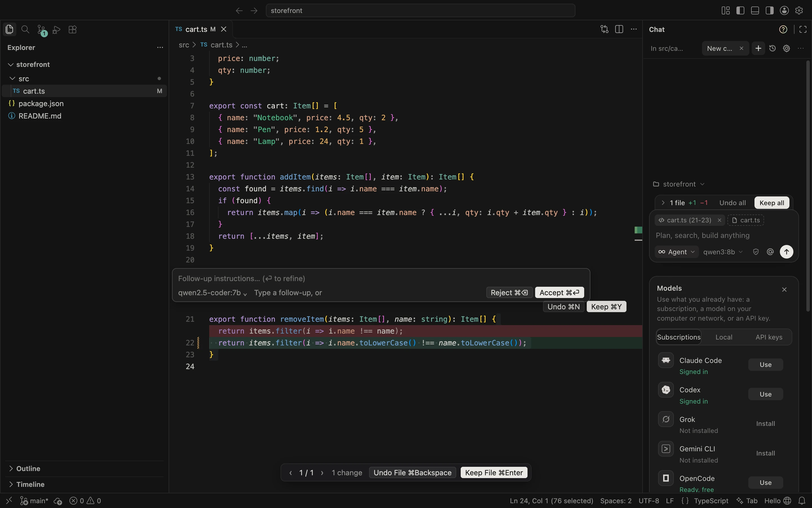Open the Agent mode dropdown
Image resolution: width=812 pixels, height=508 pixels.
[676, 252]
